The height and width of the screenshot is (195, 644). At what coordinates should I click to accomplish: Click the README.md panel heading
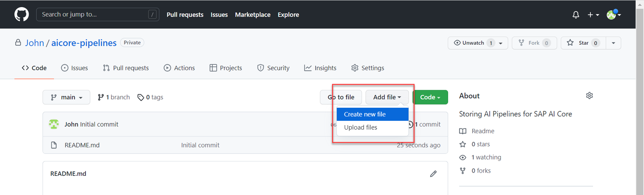tap(68, 174)
